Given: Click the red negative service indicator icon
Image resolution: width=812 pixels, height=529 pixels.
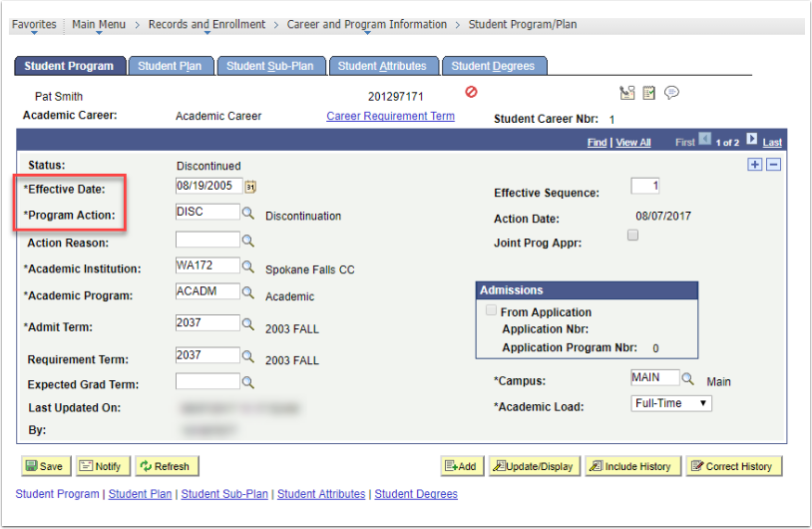Looking at the screenshot, I should coord(471,92).
